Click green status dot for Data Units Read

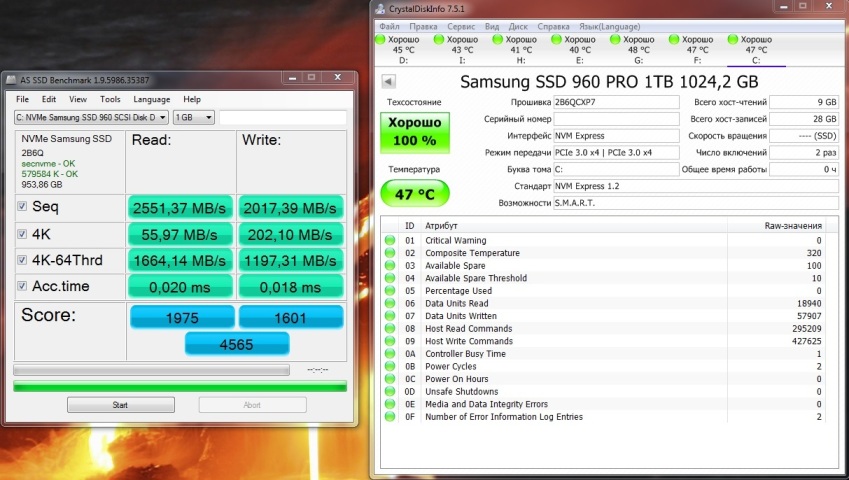click(x=390, y=303)
